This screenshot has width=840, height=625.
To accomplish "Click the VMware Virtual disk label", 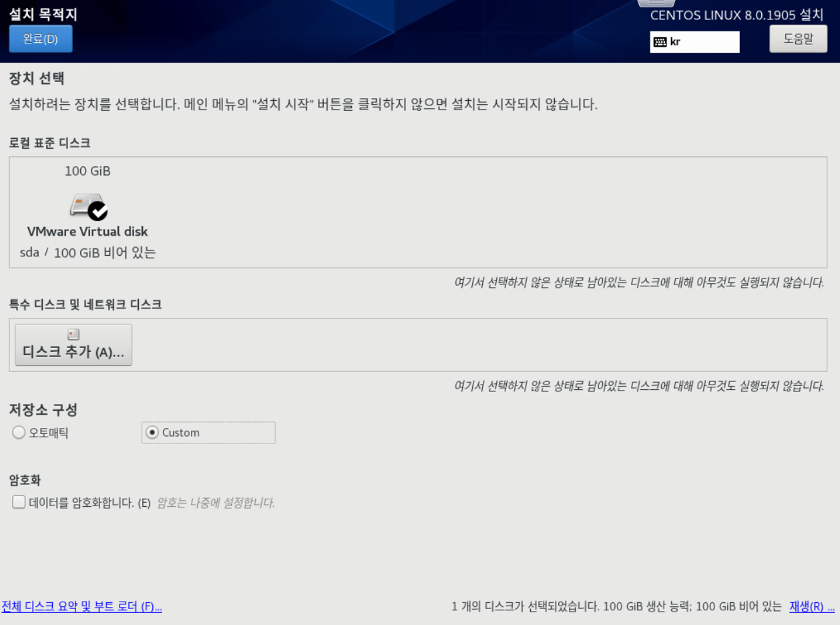I will click(87, 232).
